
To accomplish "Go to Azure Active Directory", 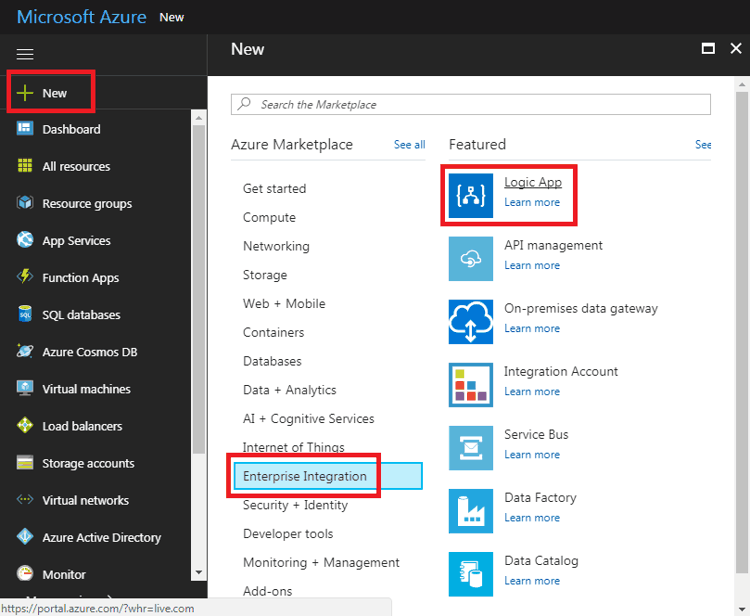I will (101, 537).
